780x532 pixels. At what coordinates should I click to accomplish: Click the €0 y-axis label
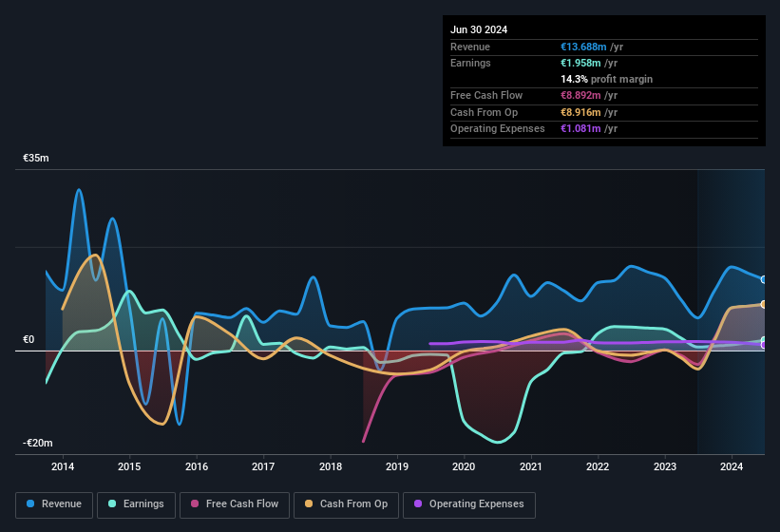[29, 339]
